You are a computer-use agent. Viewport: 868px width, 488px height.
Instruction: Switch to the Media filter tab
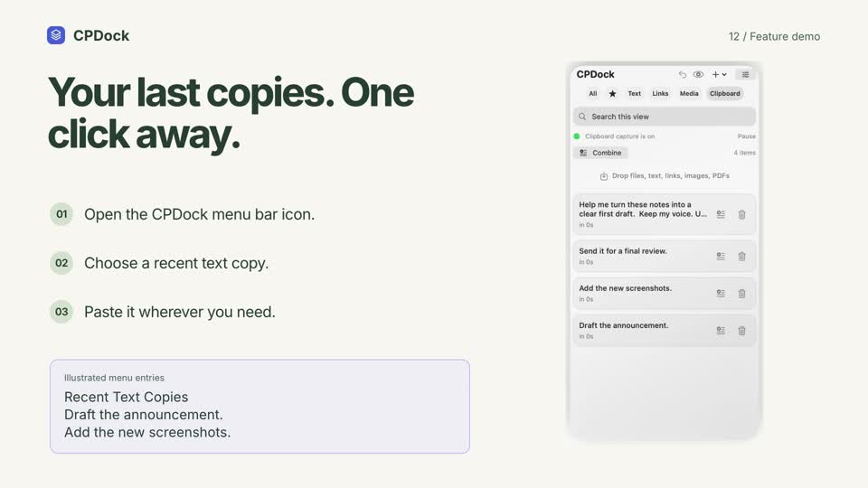pos(689,93)
